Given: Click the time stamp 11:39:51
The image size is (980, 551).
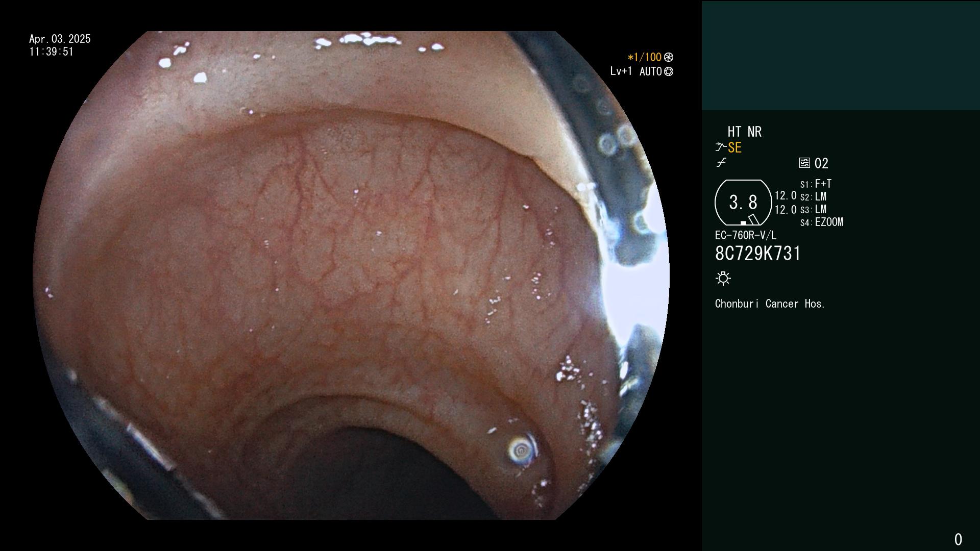Looking at the screenshot, I should coord(51,52).
